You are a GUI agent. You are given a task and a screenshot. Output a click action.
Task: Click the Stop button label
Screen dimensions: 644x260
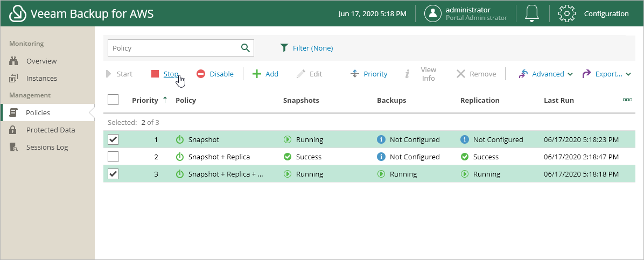coord(171,74)
